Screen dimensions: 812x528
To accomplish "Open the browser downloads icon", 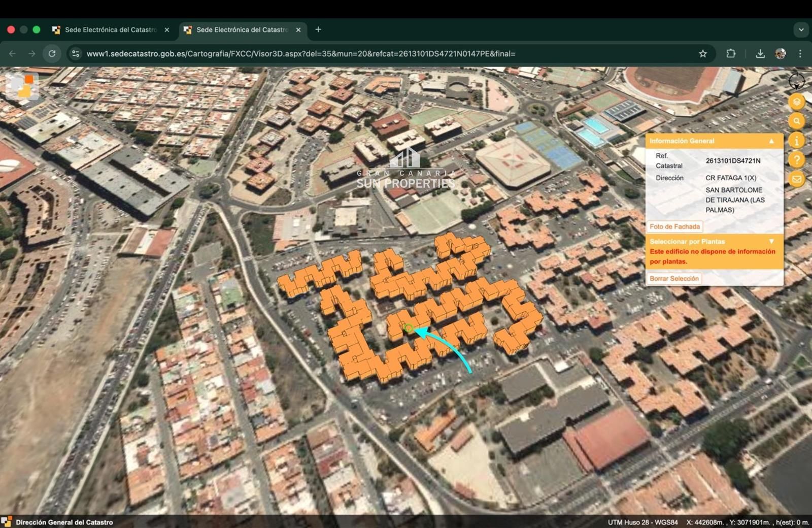I will (x=760, y=54).
